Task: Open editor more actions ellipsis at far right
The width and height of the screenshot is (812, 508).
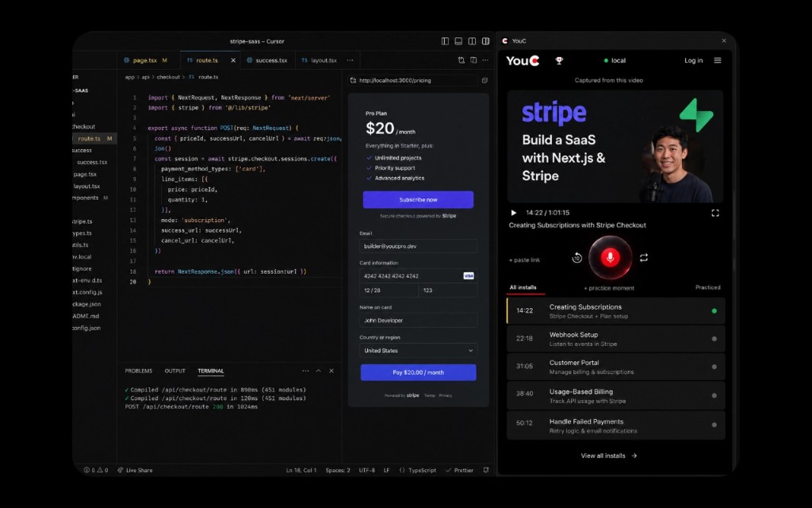Action: pyautogui.click(x=485, y=60)
